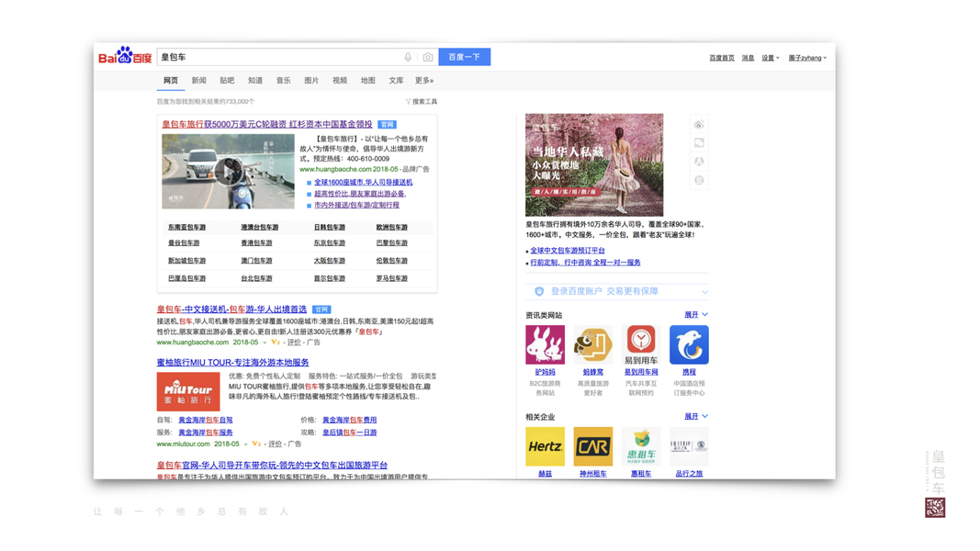Screen dimensions: 980x551
Task: Select the 文库 tab
Action: 396,81
